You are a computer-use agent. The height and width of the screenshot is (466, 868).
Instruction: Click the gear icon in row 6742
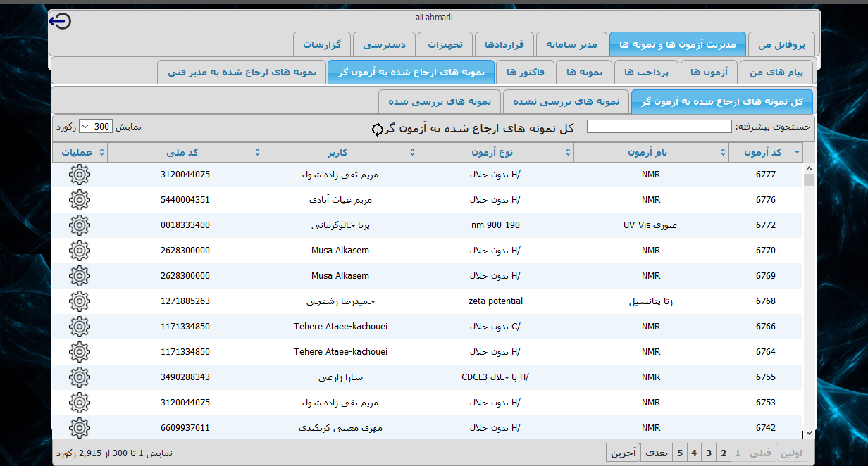pos(80,428)
